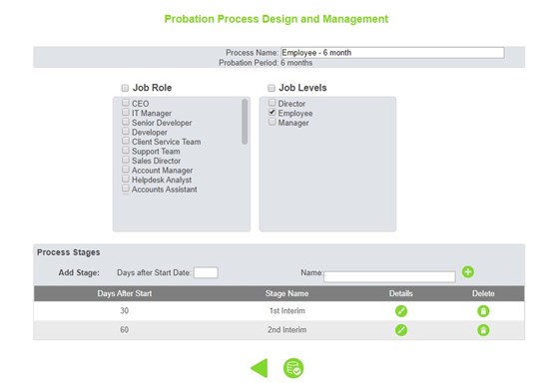Select the Senior Developer role checkbox
549x392 pixels.
click(x=126, y=122)
